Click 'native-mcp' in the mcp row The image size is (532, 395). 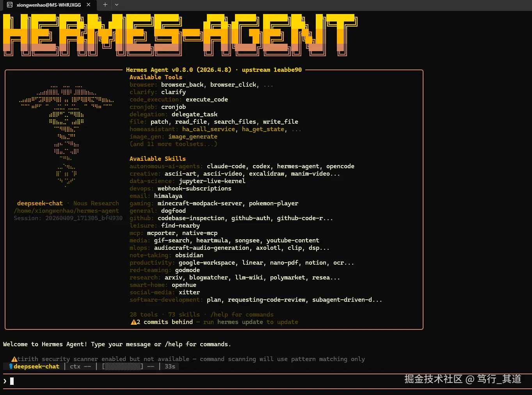200,233
